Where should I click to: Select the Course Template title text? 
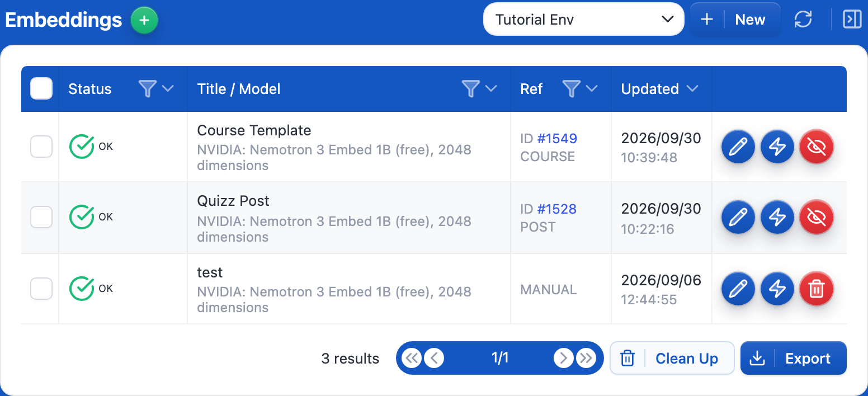254,130
